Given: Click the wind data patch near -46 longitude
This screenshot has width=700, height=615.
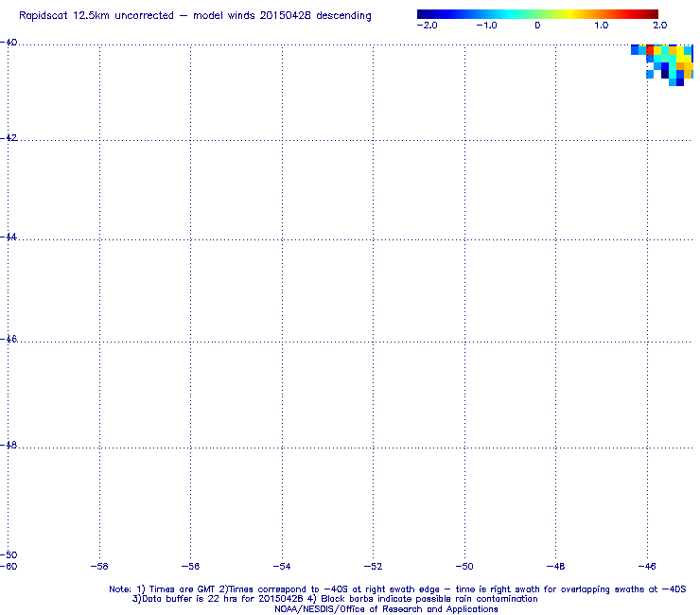Looking at the screenshot, I should point(662,64).
